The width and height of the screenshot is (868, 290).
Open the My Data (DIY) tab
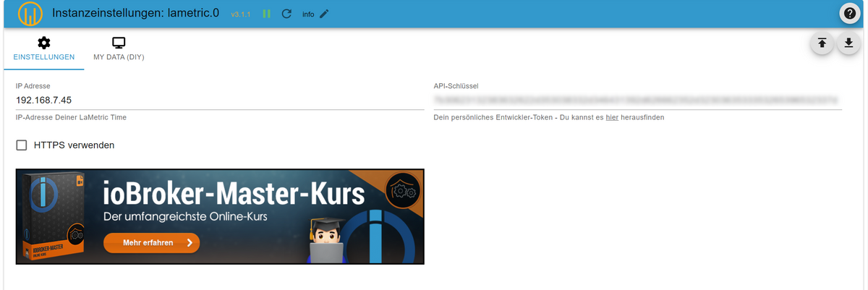coord(119,50)
